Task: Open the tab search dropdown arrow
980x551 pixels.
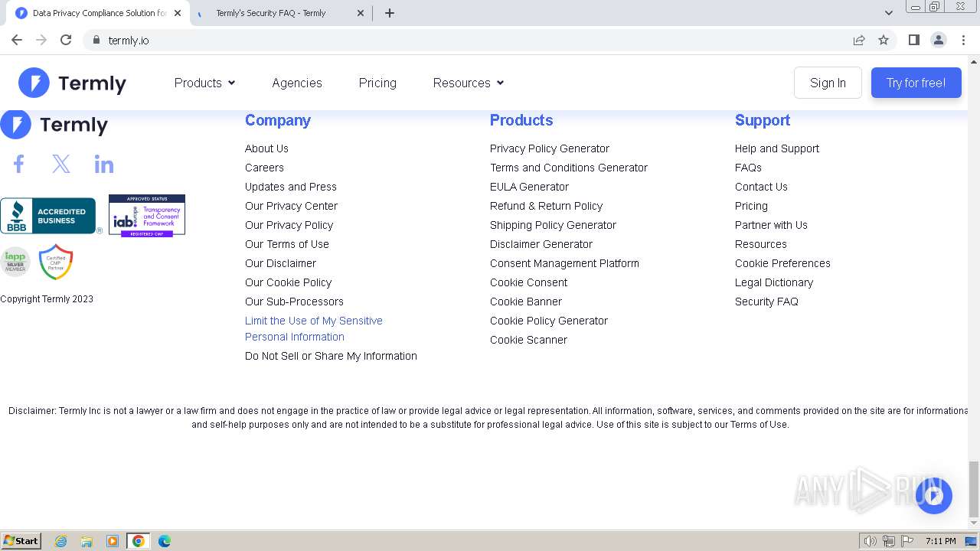Action: tap(888, 13)
